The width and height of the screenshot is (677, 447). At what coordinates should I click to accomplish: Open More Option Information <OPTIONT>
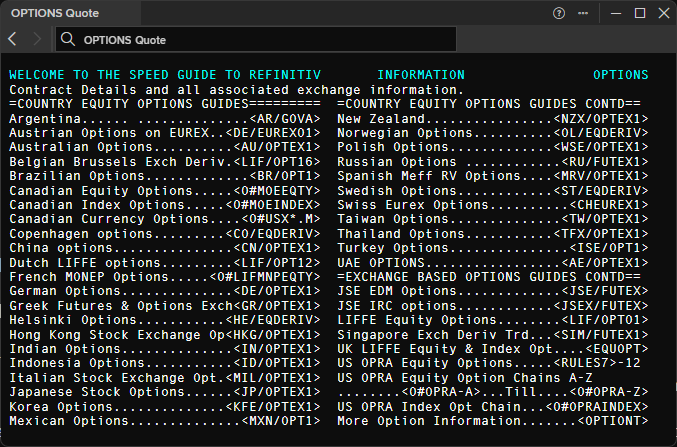613,422
